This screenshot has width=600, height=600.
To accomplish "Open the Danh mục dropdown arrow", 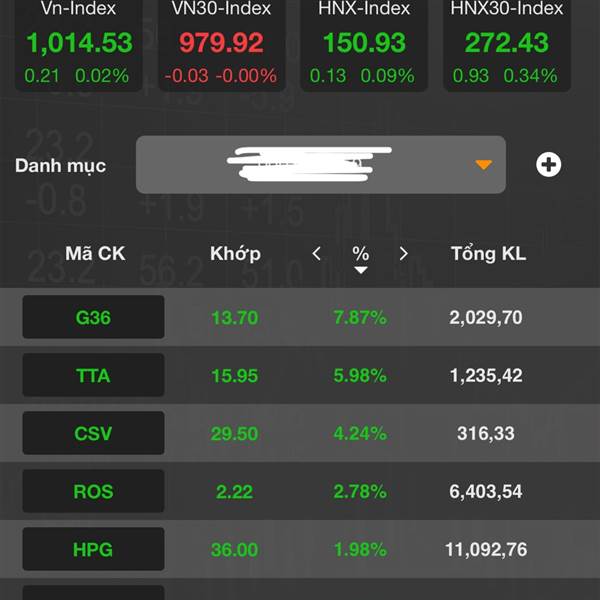I will pos(483,165).
